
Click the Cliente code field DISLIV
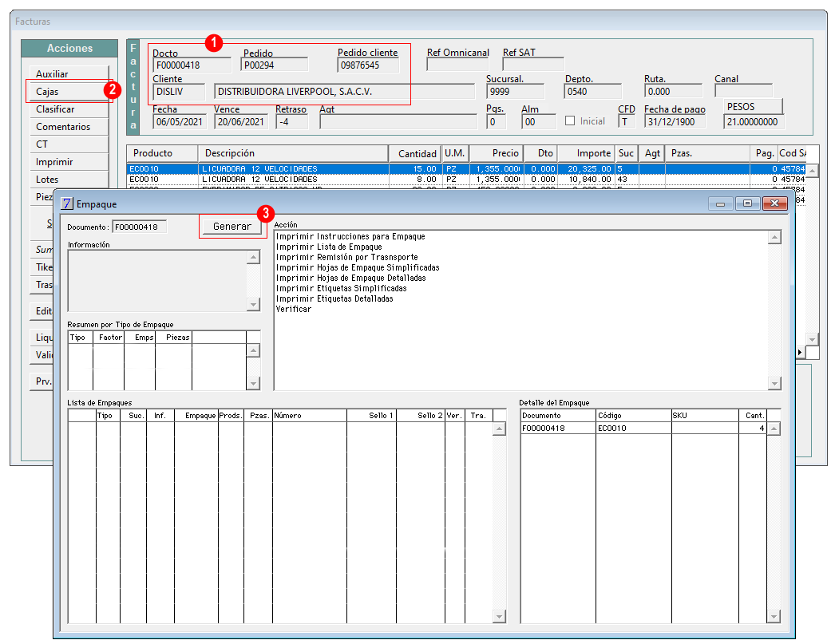click(178, 92)
